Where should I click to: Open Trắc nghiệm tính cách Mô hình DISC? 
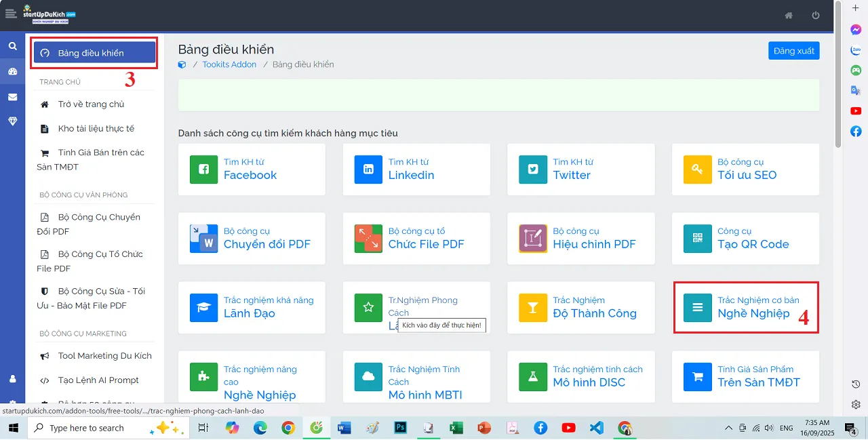click(581, 377)
